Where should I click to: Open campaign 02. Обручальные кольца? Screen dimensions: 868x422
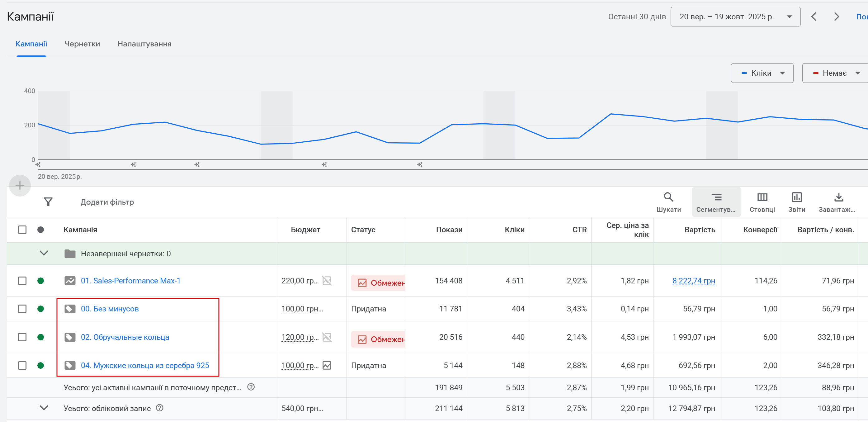pyautogui.click(x=125, y=337)
